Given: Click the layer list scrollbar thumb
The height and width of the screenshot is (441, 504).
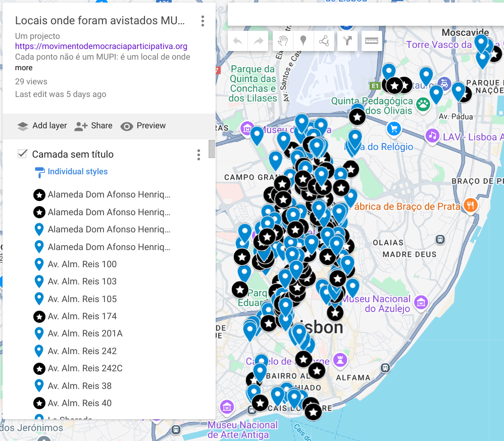Looking at the screenshot, I should 212,150.
